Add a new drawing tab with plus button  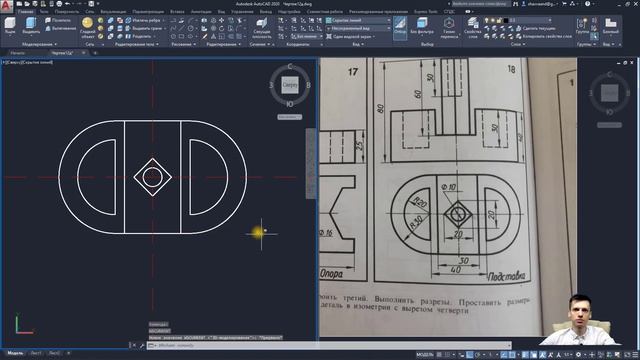(x=95, y=53)
